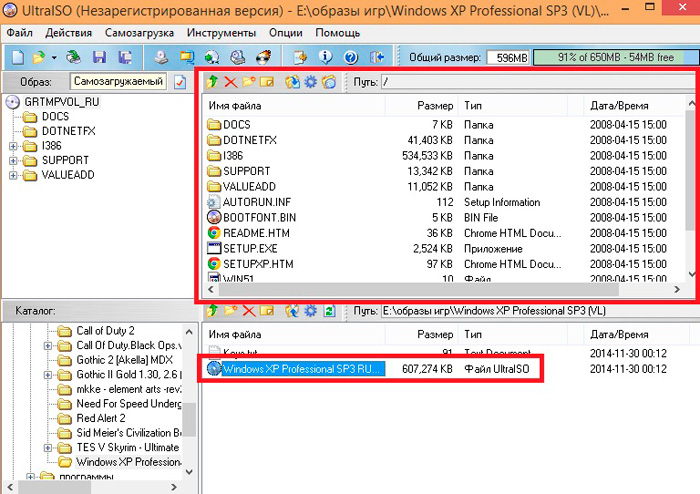700x494 pixels.
Task: Click the 91% of 650MB capacity bar
Action: point(616,57)
